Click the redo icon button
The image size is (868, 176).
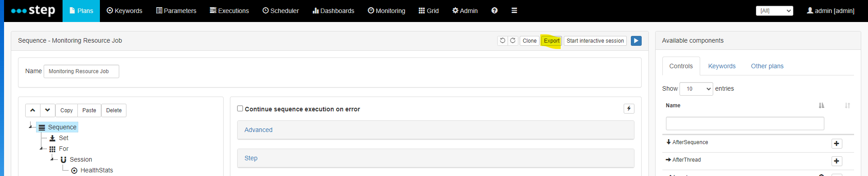(513, 40)
